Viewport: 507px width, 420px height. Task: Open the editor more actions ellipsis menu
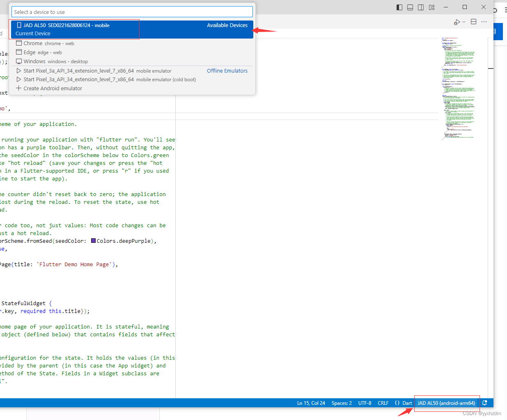(x=484, y=21)
